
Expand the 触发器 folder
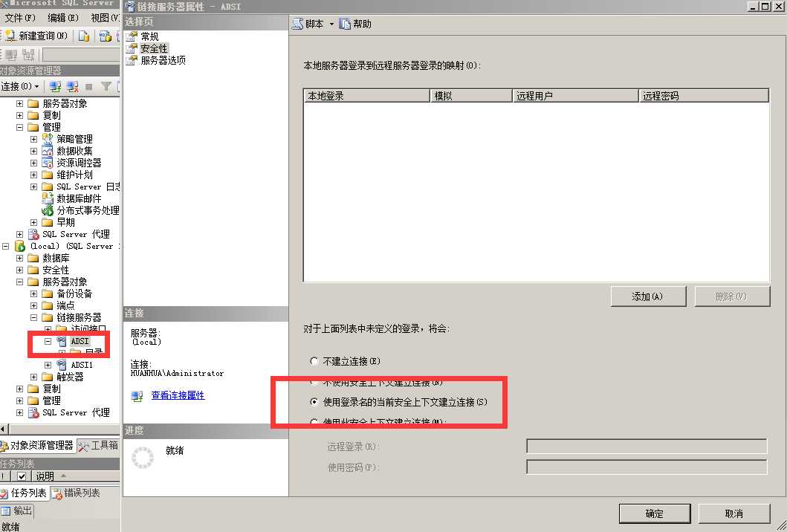click(33, 377)
